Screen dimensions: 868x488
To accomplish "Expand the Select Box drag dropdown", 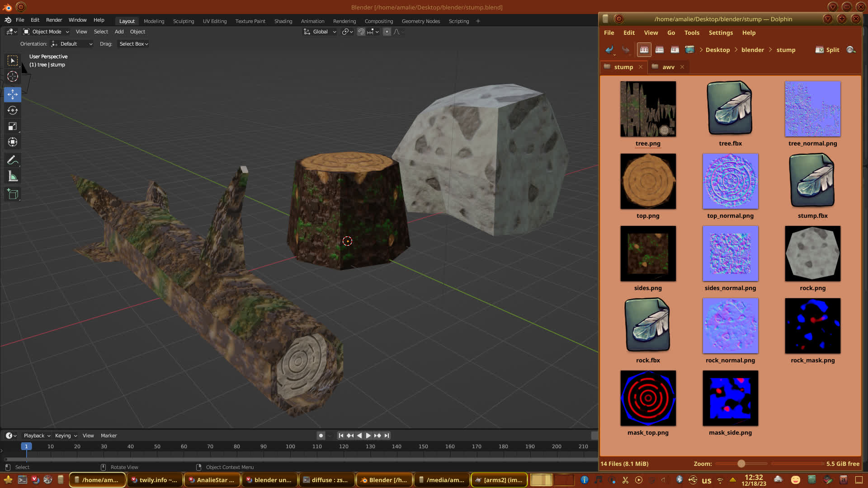I will 133,44.
